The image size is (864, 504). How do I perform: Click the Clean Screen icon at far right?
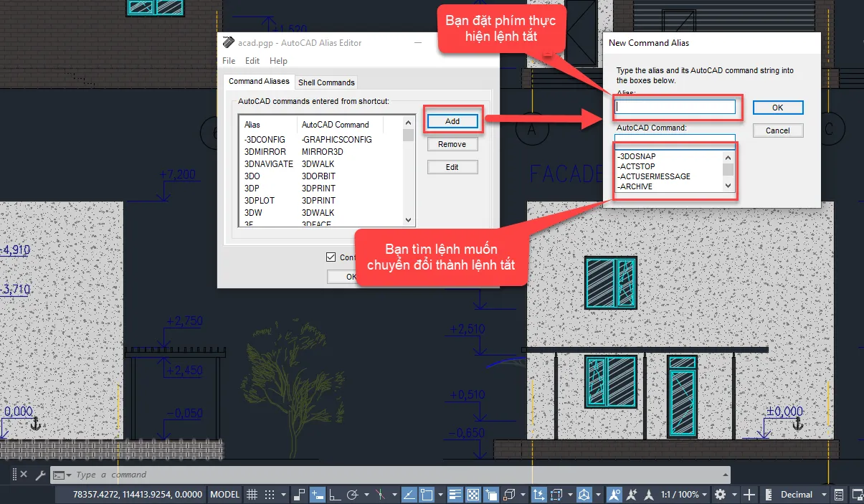pos(858,494)
